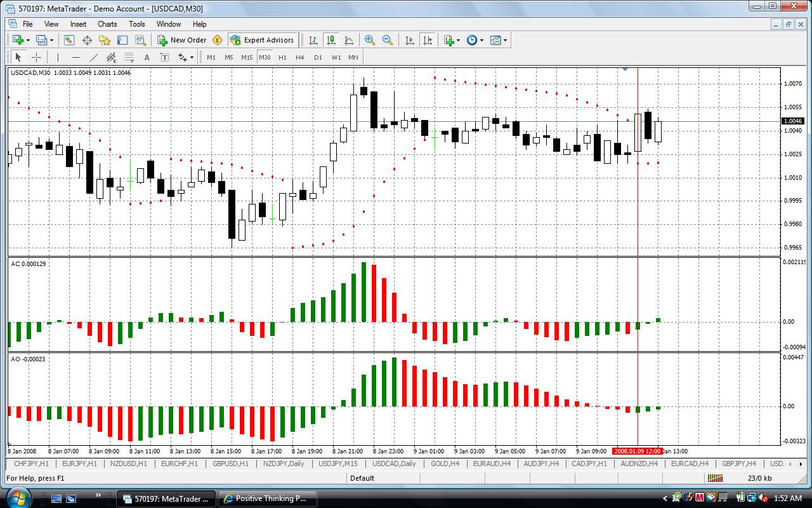Select the vertical line drawing tool
Viewport: 812px width, 508px height.
tap(58, 57)
